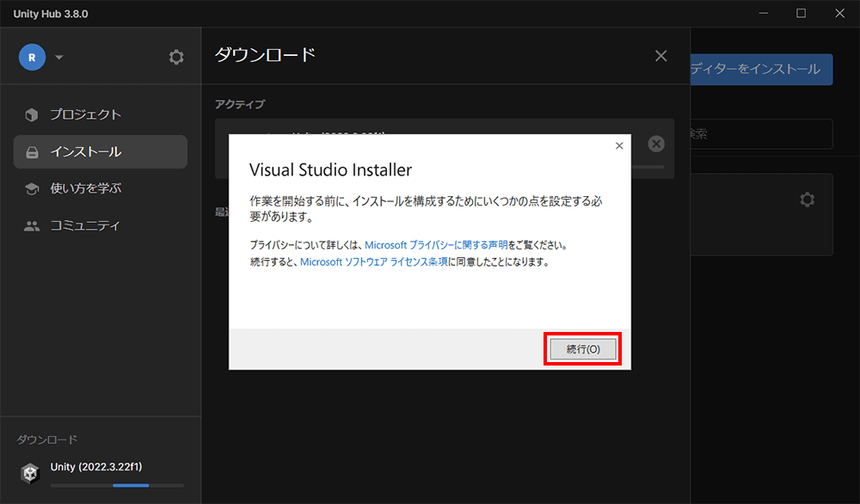The height and width of the screenshot is (504, 860).
Task: Click the Unity 2022.3.22f1 download progress bar
Action: point(117,485)
